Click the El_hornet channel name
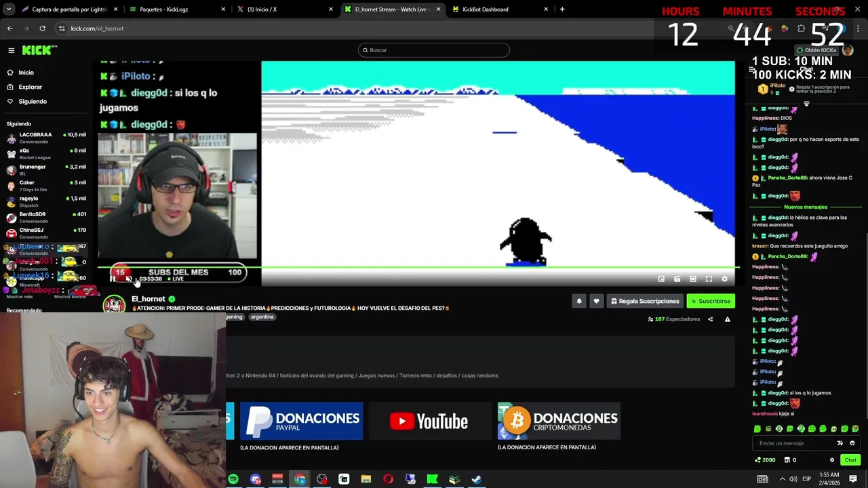Screen dimensions: 868x488 pos(149,299)
